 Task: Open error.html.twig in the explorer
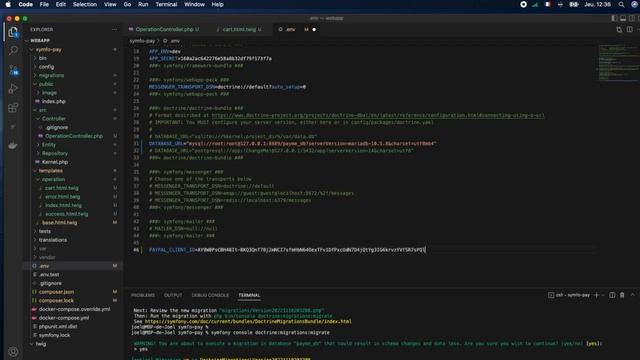pyautogui.click(x=62, y=196)
